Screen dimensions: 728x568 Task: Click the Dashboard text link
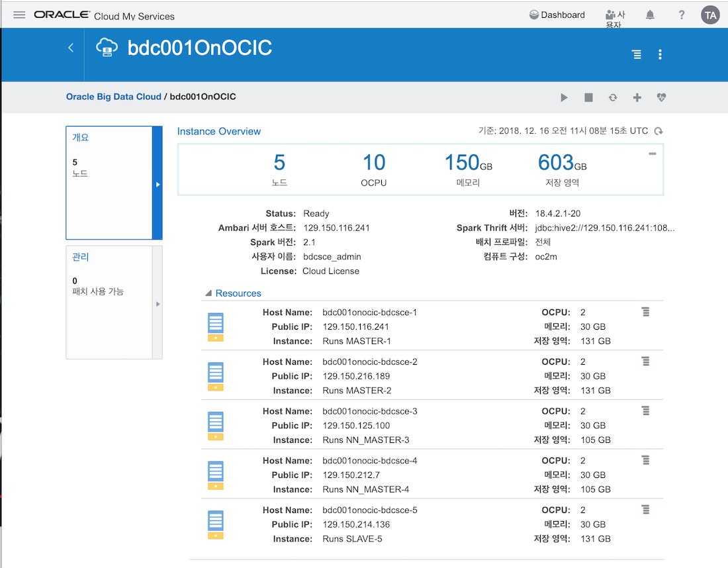[x=563, y=15]
